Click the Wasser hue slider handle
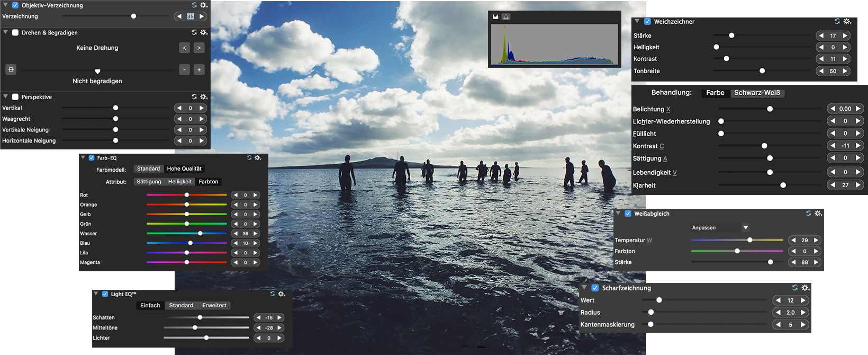 coord(200,234)
